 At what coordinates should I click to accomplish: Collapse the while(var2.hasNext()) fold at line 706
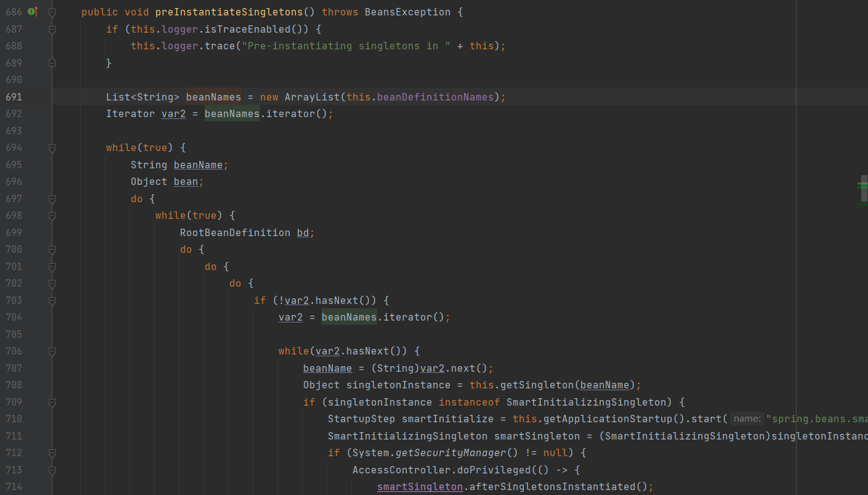[x=52, y=351]
